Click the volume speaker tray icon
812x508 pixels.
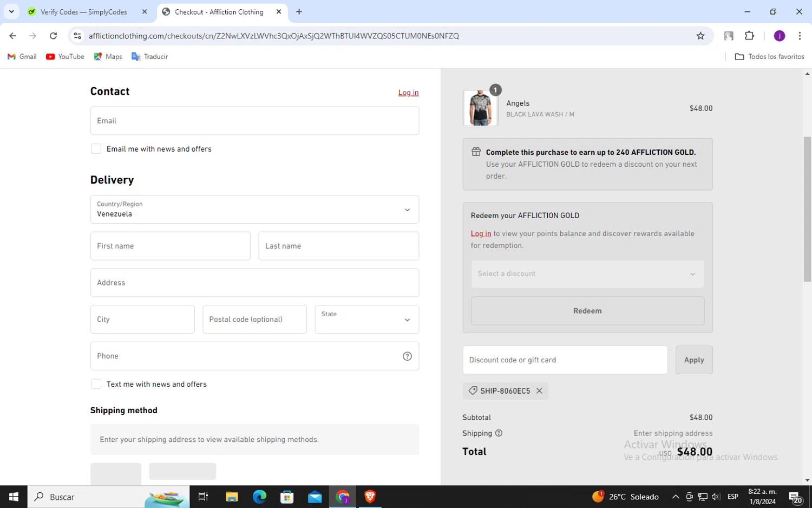pyautogui.click(x=716, y=497)
